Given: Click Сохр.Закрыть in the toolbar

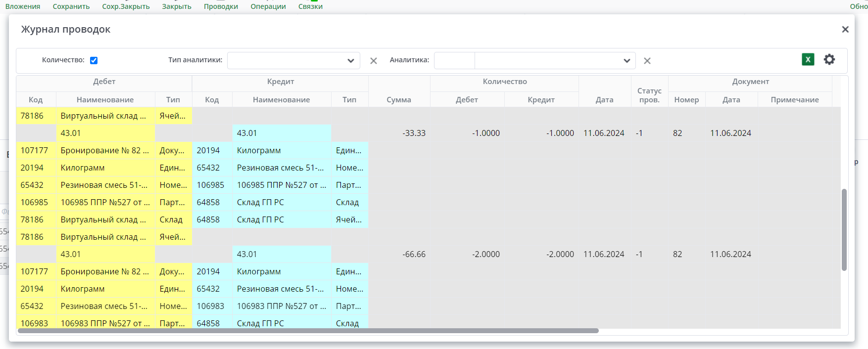Looking at the screenshot, I should 126,6.
